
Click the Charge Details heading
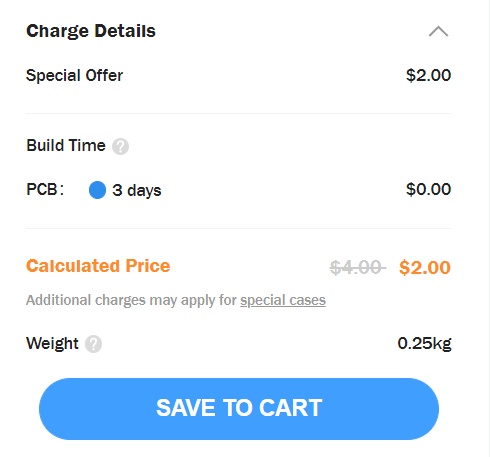(x=91, y=31)
